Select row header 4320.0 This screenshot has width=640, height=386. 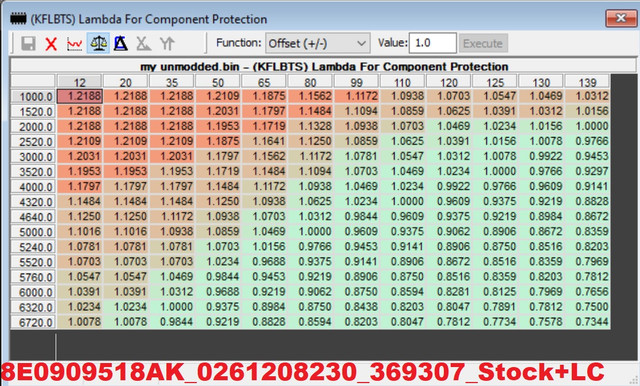click(x=33, y=202)
